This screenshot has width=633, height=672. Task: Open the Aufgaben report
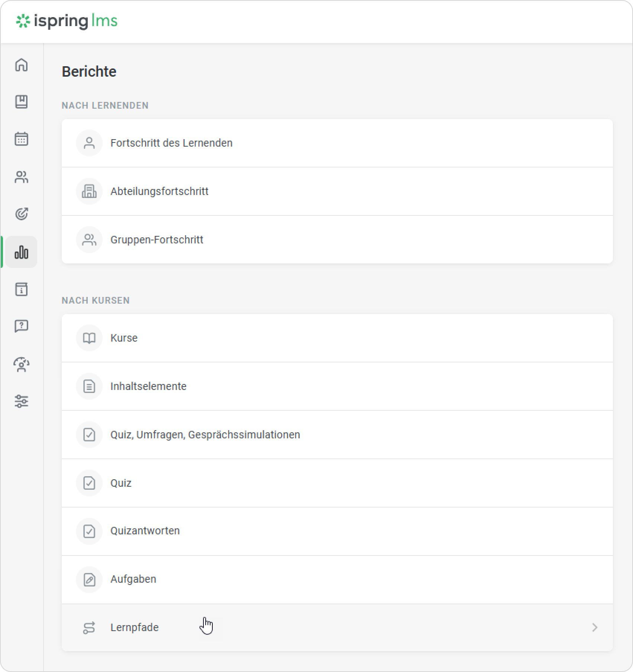pos(133,579)
